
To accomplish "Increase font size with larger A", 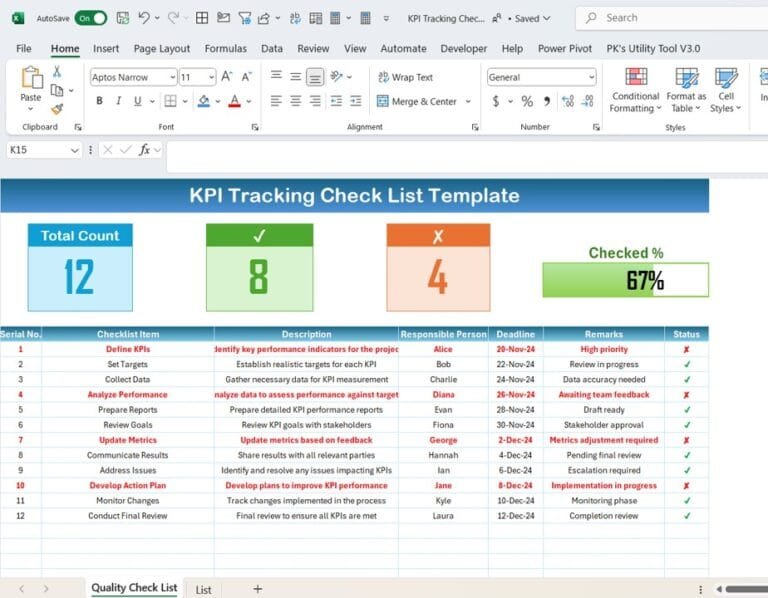I will pyautogui.click(x=226, y=76).
